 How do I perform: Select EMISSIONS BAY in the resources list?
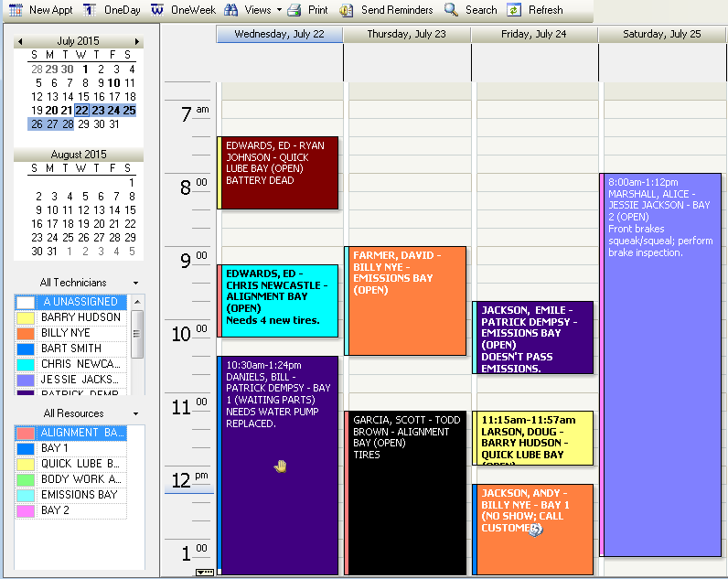79,495
